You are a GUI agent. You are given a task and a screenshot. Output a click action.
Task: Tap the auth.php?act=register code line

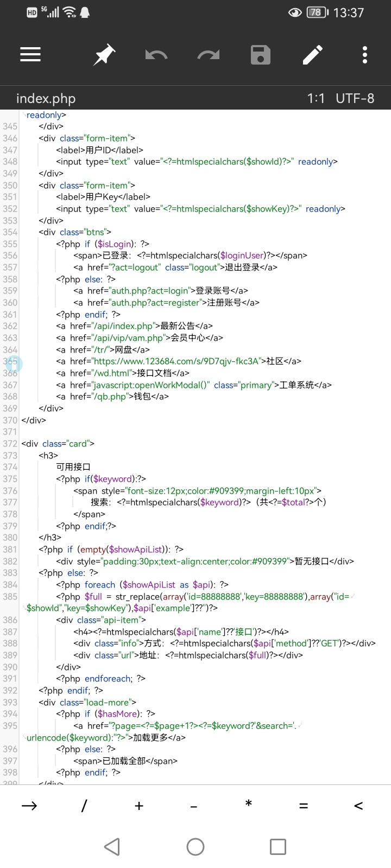tap(166, 303)
